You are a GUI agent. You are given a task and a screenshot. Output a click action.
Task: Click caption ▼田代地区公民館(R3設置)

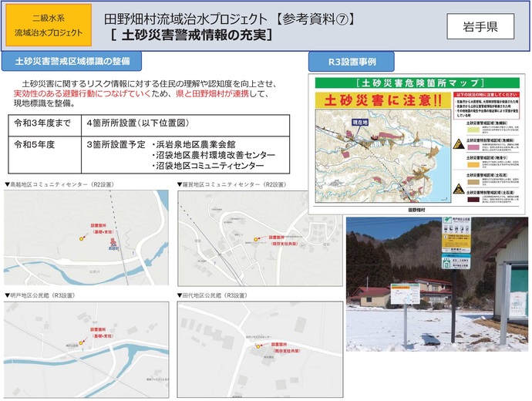[x=212, y=295]
